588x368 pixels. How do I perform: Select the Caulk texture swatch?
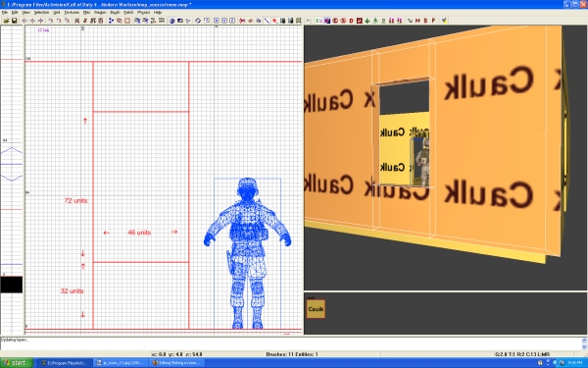[x=316, y=309]
